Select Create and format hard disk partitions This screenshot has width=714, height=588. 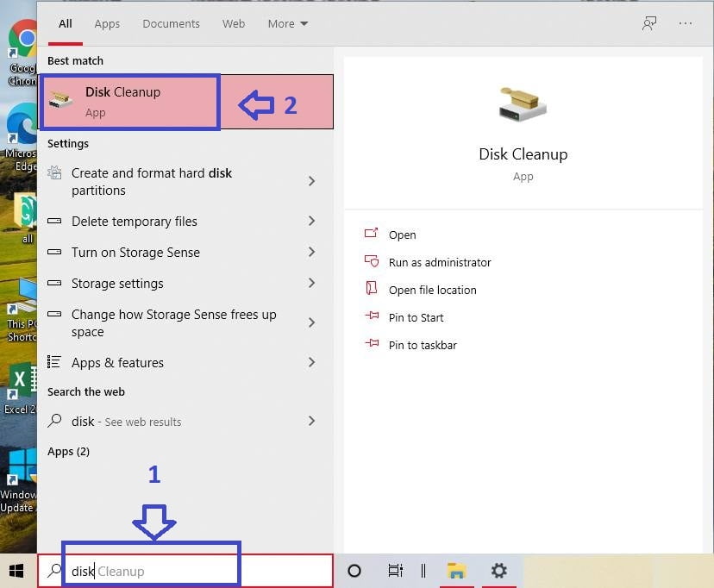185,182
